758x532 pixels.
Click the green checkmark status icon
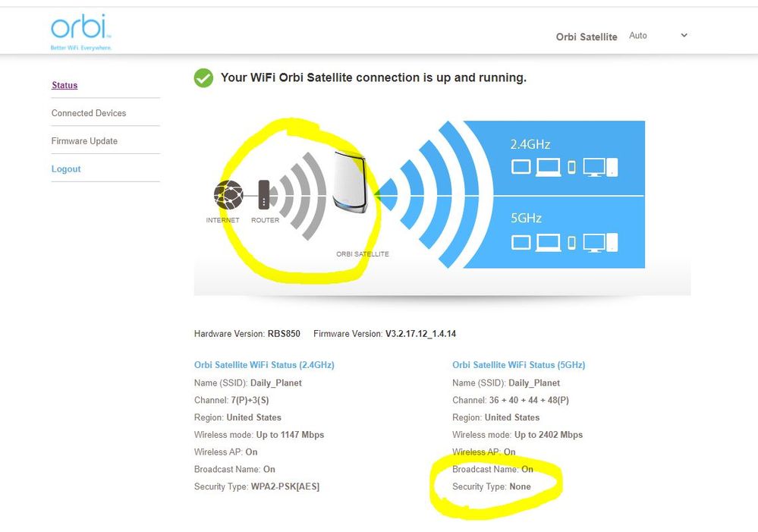tap(203, 78)
